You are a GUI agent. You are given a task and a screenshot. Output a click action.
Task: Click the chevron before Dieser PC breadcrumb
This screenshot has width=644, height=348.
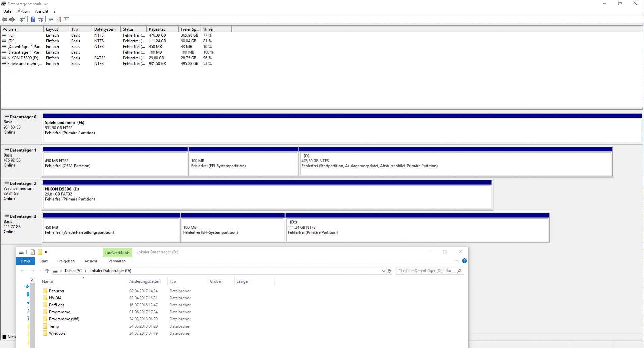(x=61, y=271)
